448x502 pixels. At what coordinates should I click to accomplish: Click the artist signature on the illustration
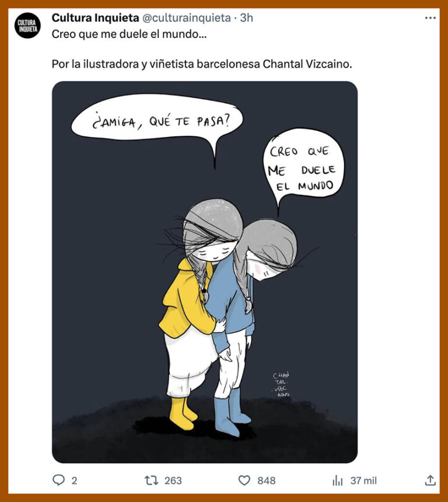click(281, 384)
